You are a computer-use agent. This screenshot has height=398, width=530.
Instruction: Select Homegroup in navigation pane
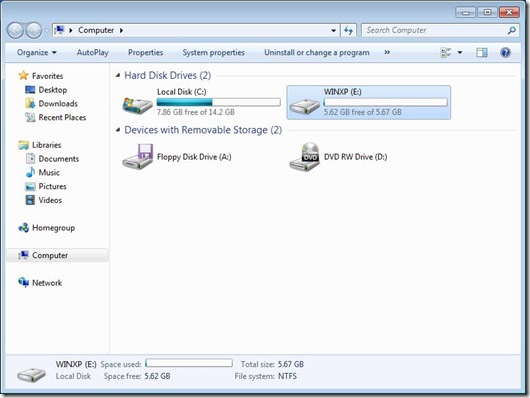tap(53, 228)
